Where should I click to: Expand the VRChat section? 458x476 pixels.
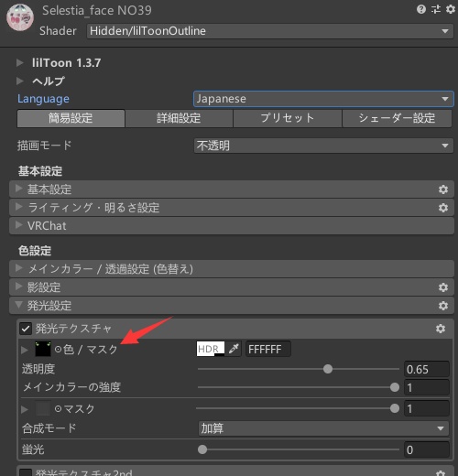click(19, 226)
